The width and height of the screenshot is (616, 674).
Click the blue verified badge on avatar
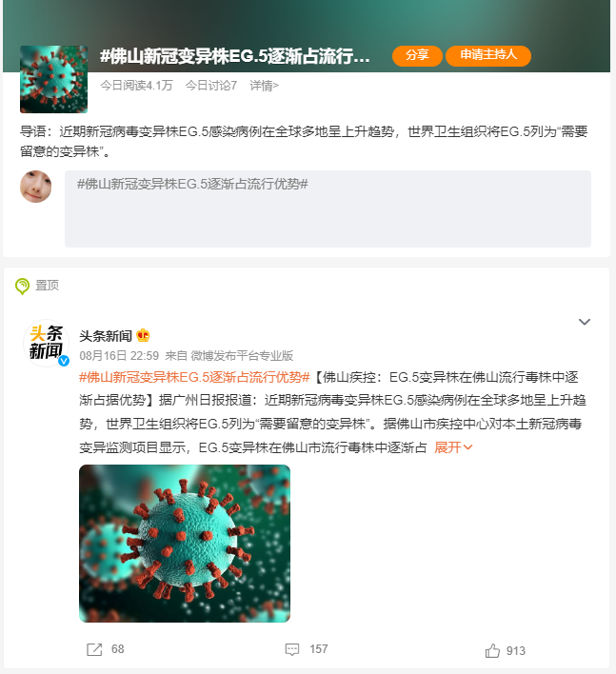click(x=64, y=361)
